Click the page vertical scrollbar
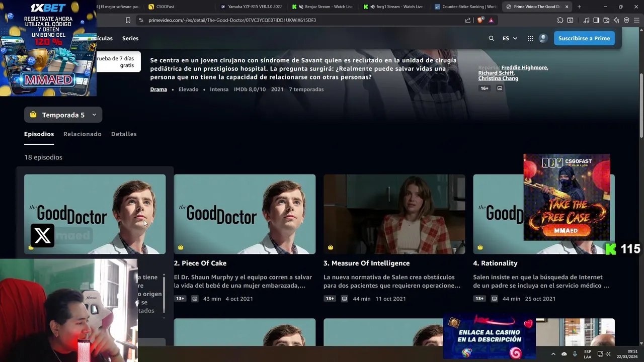 click(641, 105)
